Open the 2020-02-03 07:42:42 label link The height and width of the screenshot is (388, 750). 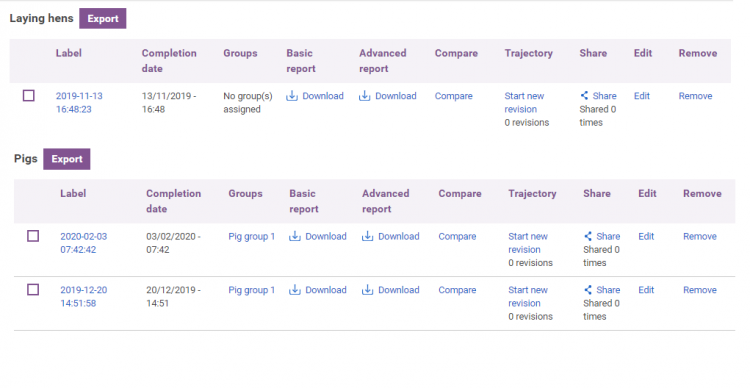(84, 243)
